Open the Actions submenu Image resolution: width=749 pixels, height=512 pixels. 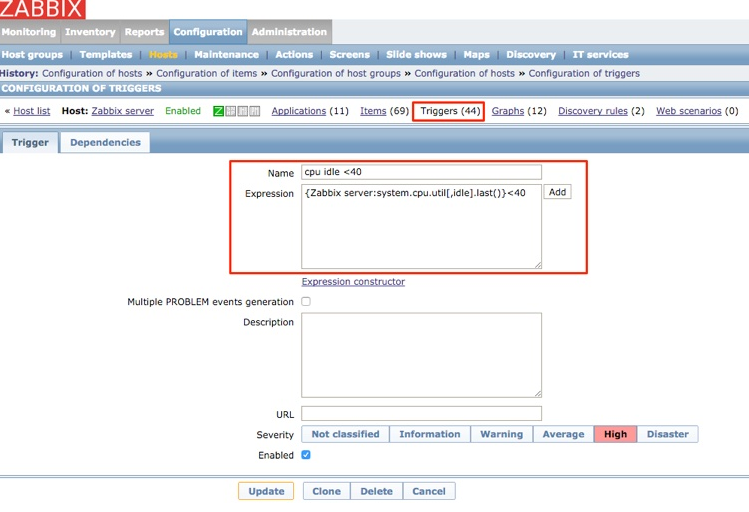click(294, 54)
